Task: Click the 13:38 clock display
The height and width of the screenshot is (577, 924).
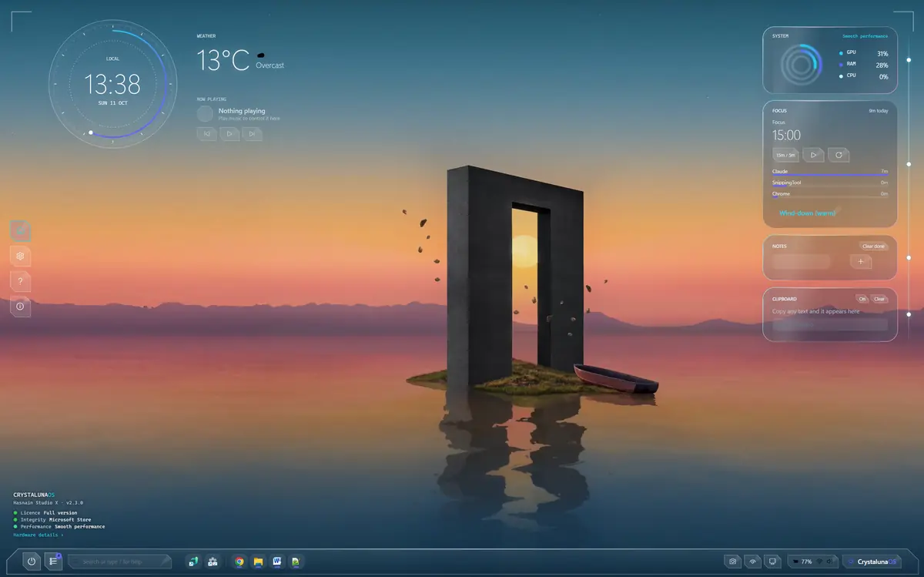Action: point(112,83)
